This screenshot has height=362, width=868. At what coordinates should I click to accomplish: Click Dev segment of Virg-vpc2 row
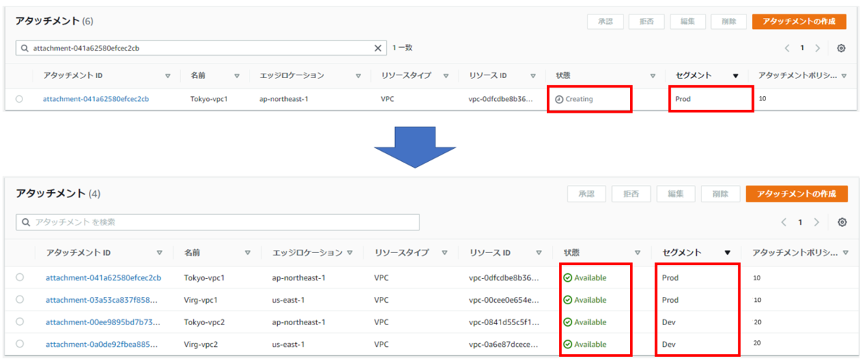(x=669, y=345)
